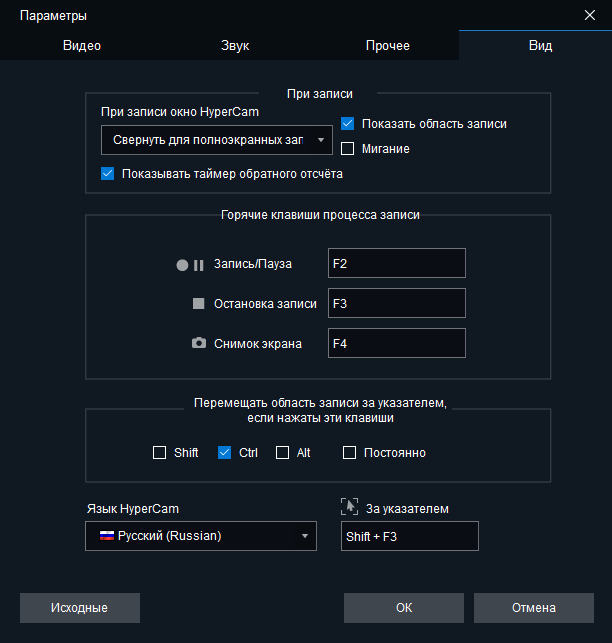Open the HyperCam window behavior dropdown
The height and width of the screenshot is (643, 612).
click(217, 141)
